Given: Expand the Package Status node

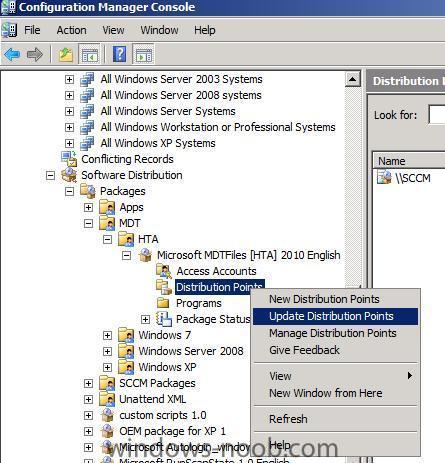Looking at the screenshot, I should 145,319.
